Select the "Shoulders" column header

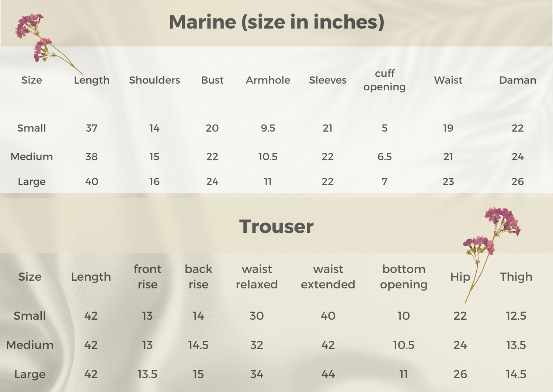click(x=154, y=80)
